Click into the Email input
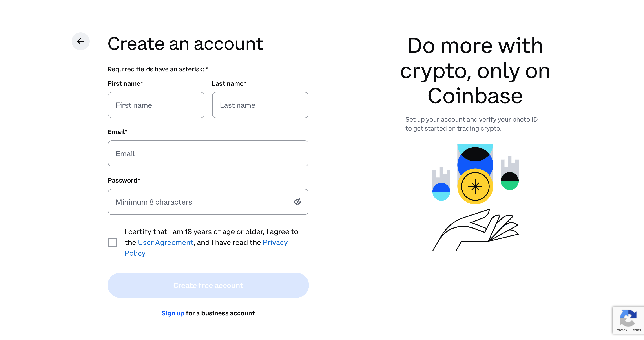Screen dimensions: 644x340 [208, 154]
